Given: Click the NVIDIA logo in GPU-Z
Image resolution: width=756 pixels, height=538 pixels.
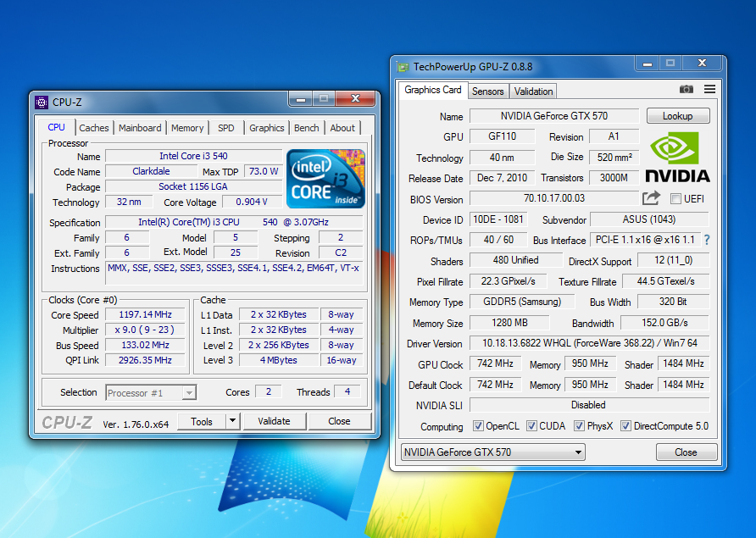Looking at the screenshot, I should pyautogui.click(x=677, y=156).
